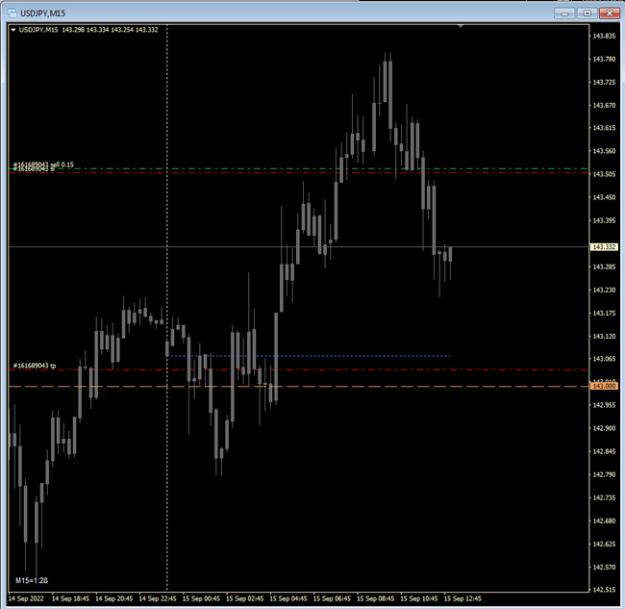Minimize the USDJPY,M15 chart window
Image resolution: width=625 pixels, height=609 pixels.
pos(564,14)
